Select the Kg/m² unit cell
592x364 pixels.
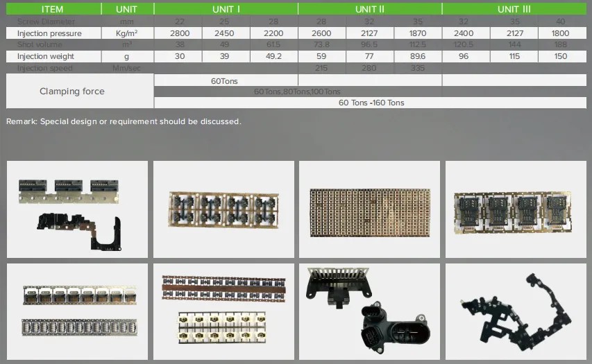coord(127,33)
